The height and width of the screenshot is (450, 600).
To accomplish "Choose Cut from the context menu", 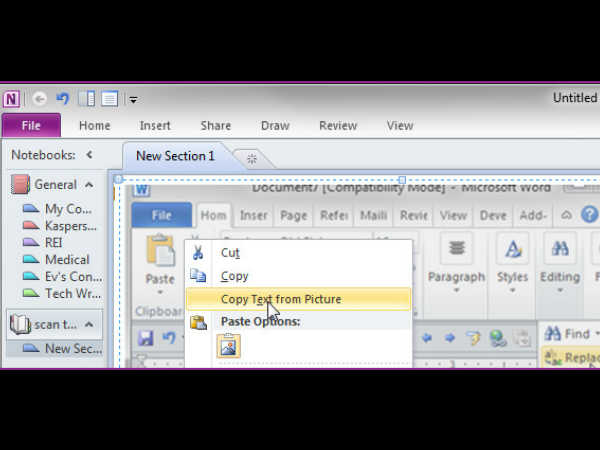I will point(299,253).
